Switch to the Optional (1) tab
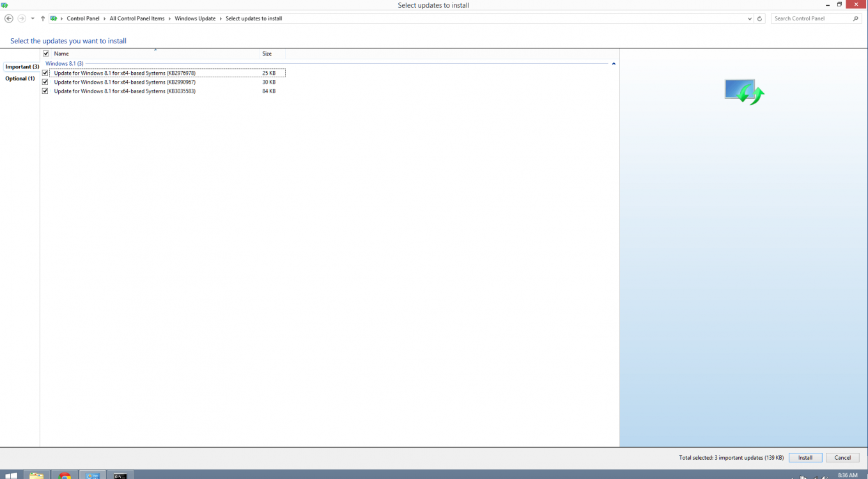 pos(20,79)
